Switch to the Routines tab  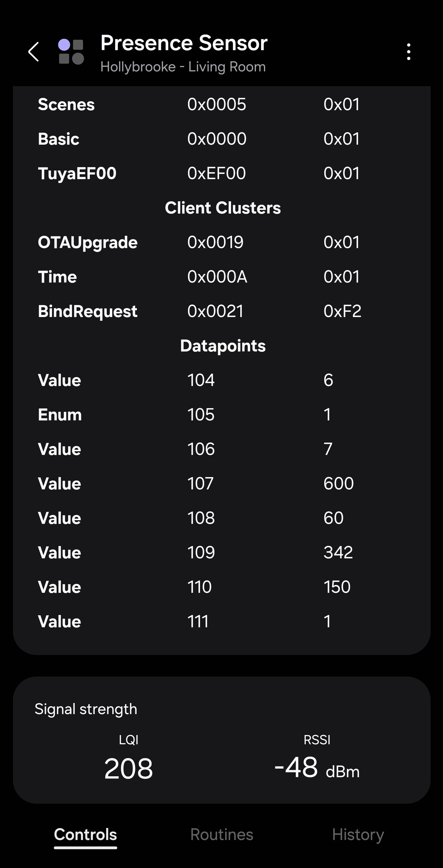pyautogui.click(x=221, y=834)
